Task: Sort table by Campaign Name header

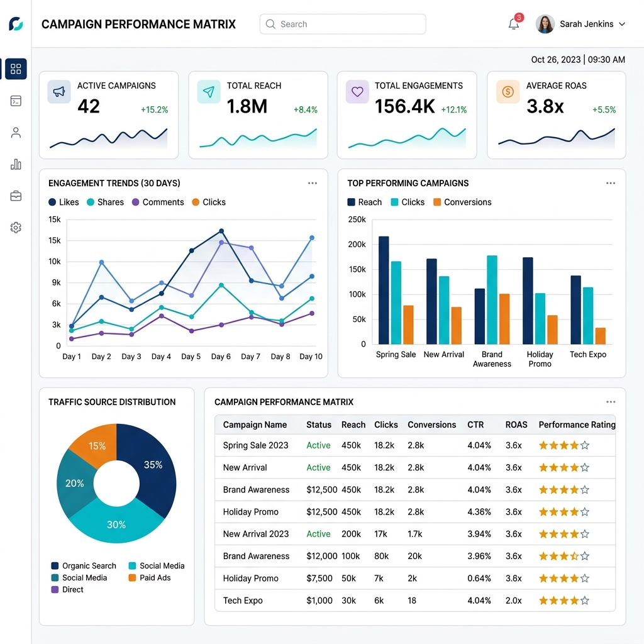Action: tap(255, 425)
